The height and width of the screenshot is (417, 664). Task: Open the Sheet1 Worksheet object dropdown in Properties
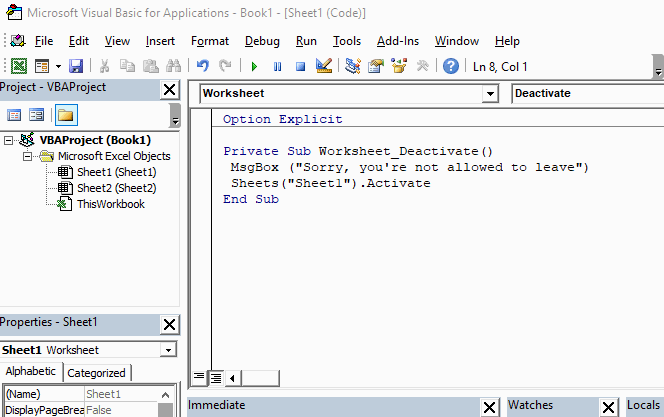pyautogui.click(x=168, y=350)
